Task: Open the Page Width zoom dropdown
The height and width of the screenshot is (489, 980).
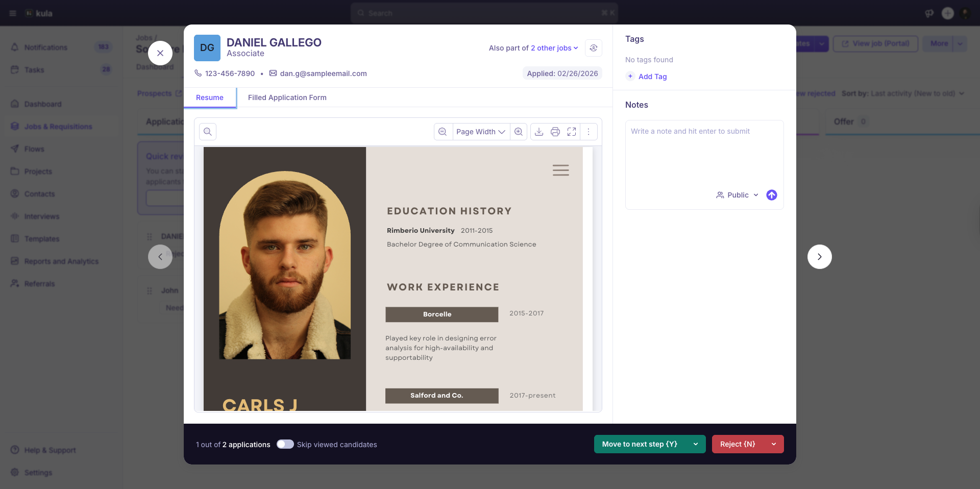Action: coord(481,132)
